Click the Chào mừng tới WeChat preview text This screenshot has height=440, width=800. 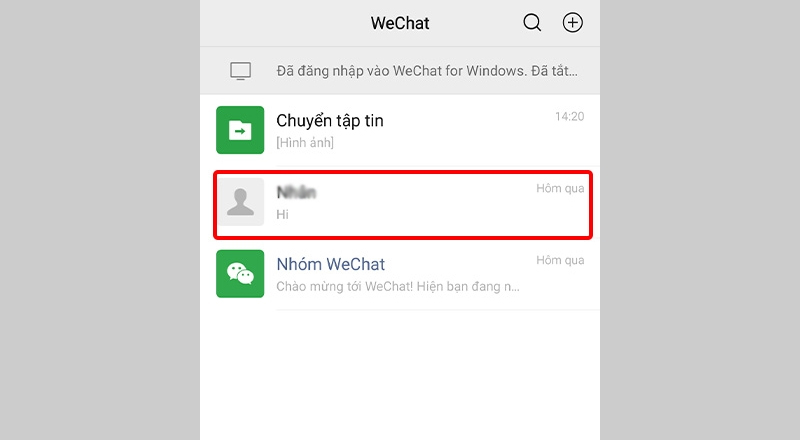pyautogui.click(x=398, y=286)
